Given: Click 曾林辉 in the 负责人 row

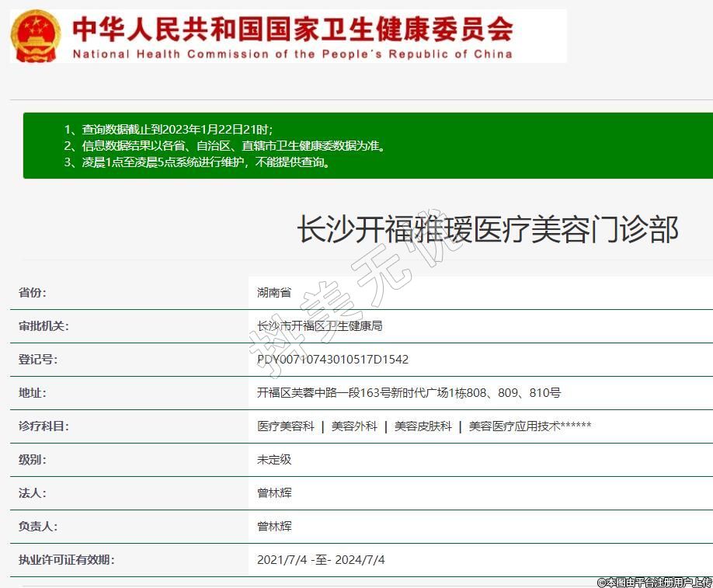Looking at the screenshot, I should click(274, 527).
